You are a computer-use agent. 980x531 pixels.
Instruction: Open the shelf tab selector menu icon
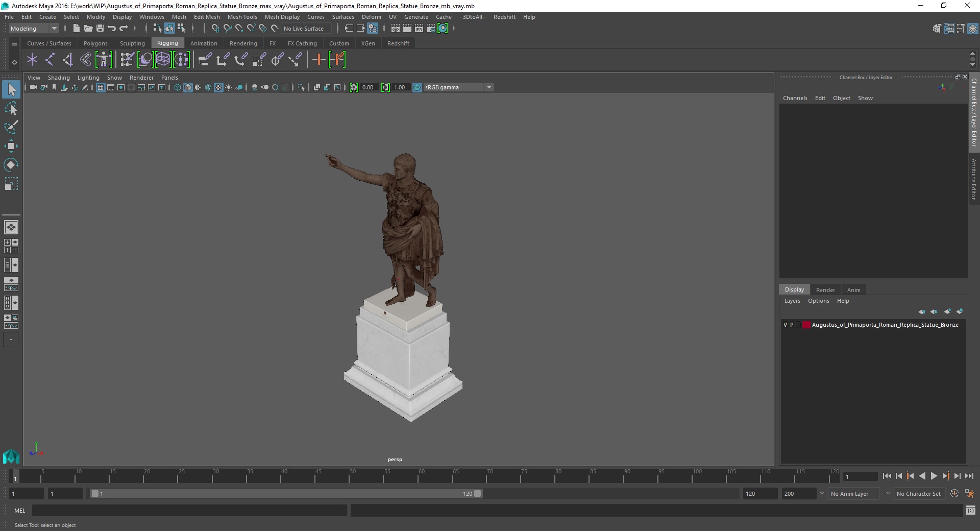coord(14,44)
